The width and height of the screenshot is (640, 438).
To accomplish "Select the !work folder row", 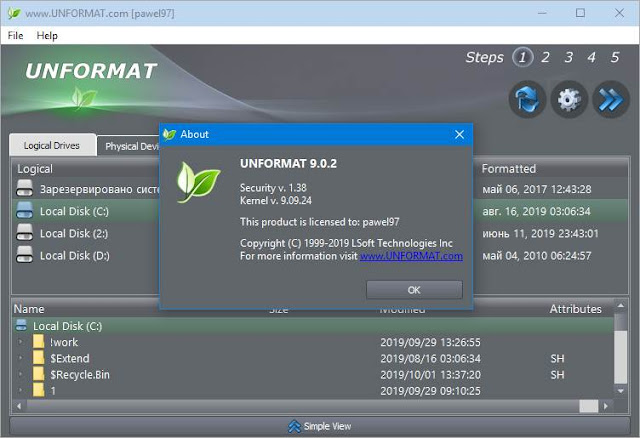I will pos(312,342).
